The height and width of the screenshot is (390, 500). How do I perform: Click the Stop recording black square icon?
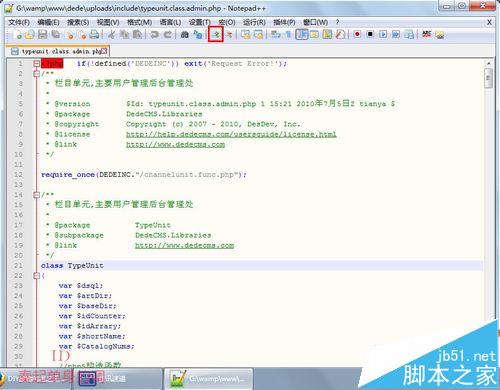pos(370,34)
